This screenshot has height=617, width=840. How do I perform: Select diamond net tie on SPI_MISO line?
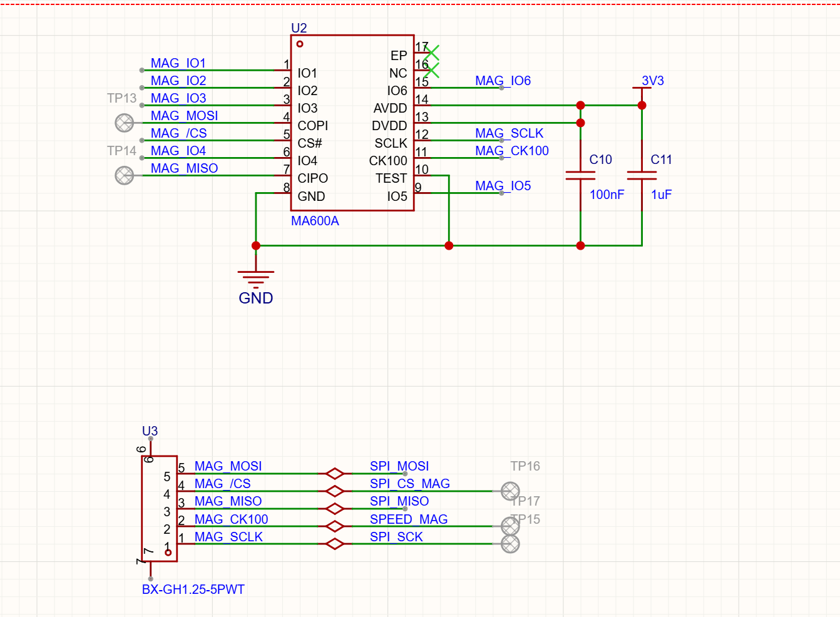tap(335, 509)
